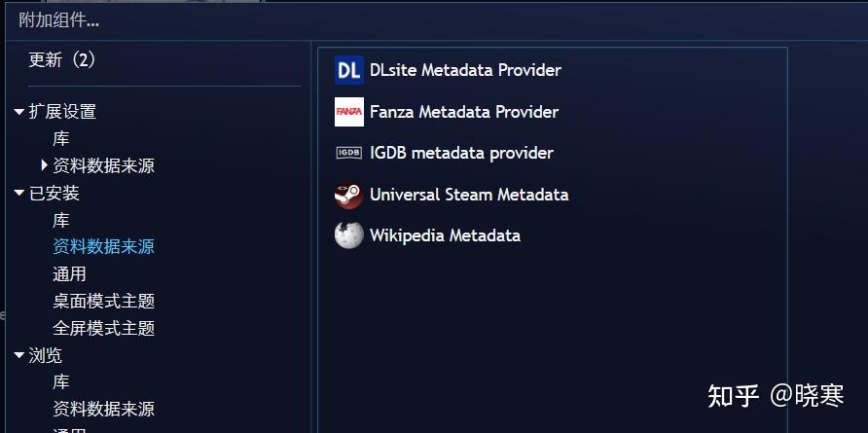This screenshot has width=868, height=433.
Task: Expand 资料数据来源 under 扩展设置
Action: [45, 165]
